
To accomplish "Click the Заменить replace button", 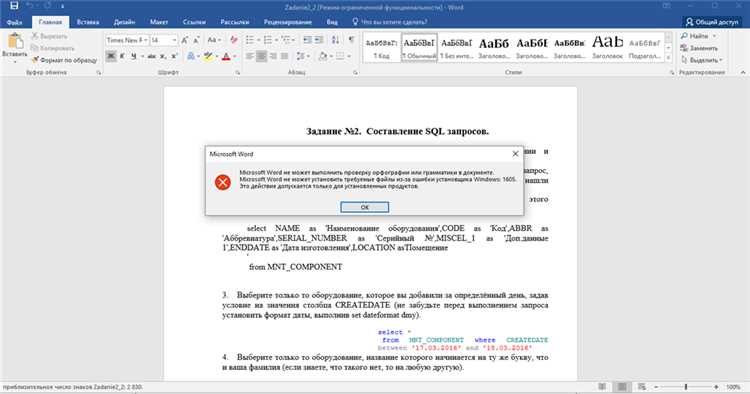I will (699, 48).
